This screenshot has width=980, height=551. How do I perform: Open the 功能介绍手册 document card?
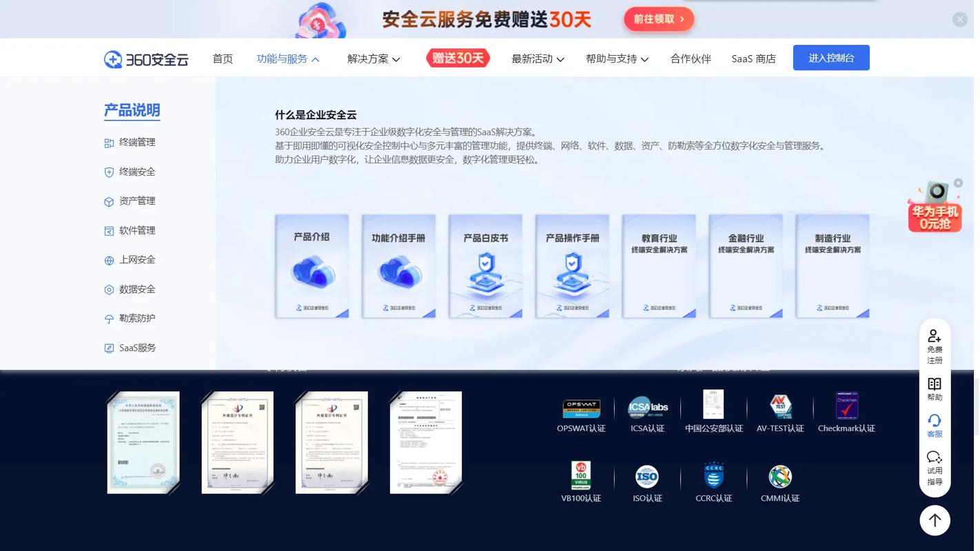[398, 266]
